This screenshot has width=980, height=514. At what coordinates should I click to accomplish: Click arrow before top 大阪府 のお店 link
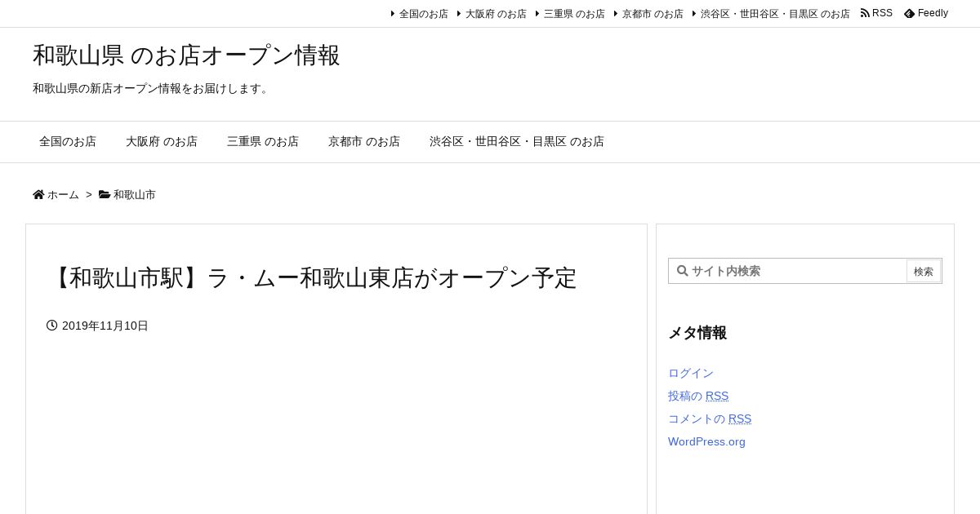tap(459, 14)
